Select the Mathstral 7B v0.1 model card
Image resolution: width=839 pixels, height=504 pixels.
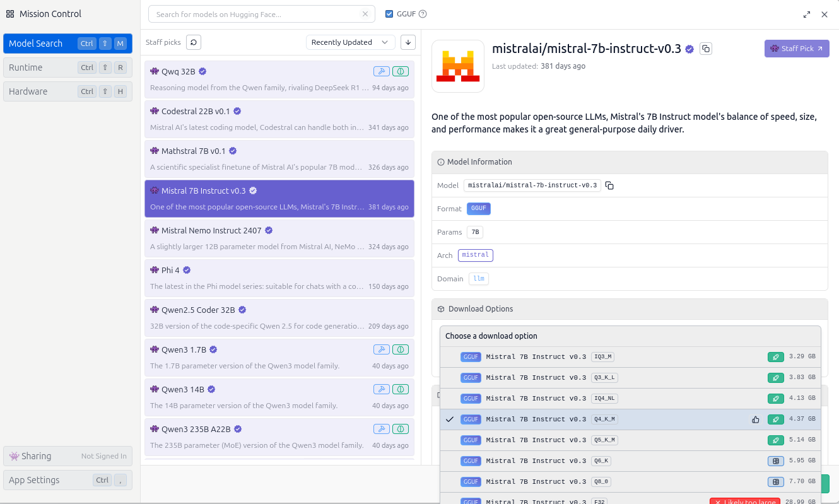point(279,159)
